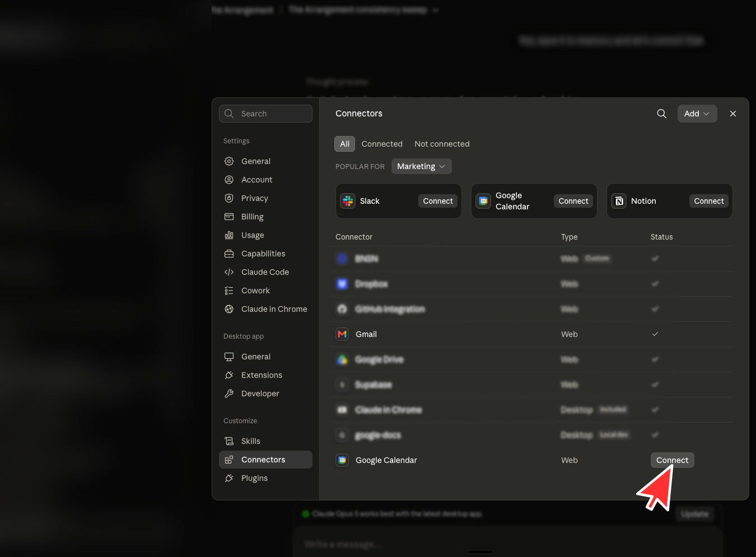
Task: Expand the Marketing popular-for dropdown
Action: coord(421,166)
